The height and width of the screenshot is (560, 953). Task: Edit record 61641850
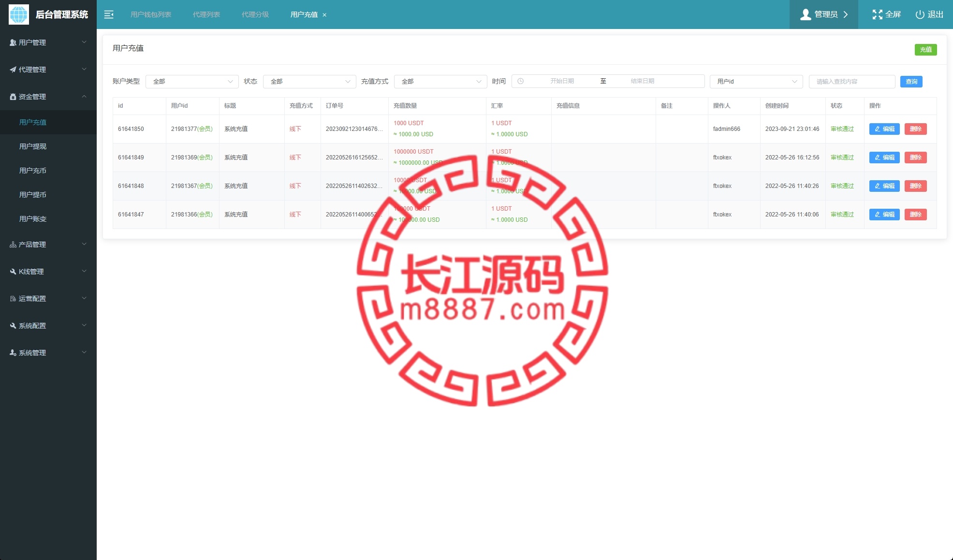pos(884,129)
